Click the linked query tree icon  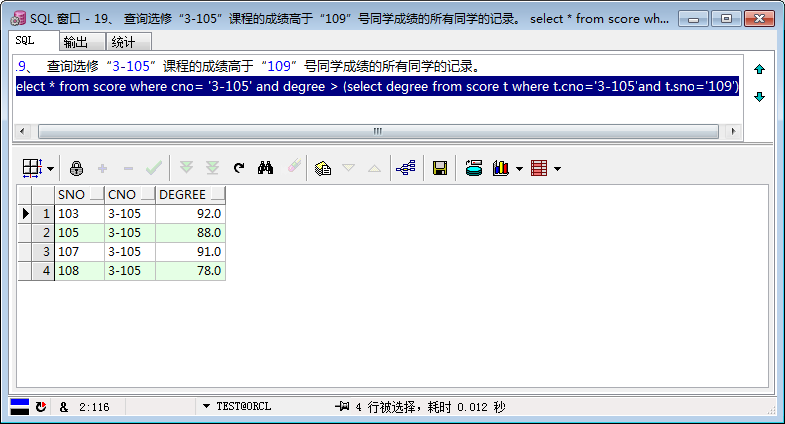coord(406,168)
